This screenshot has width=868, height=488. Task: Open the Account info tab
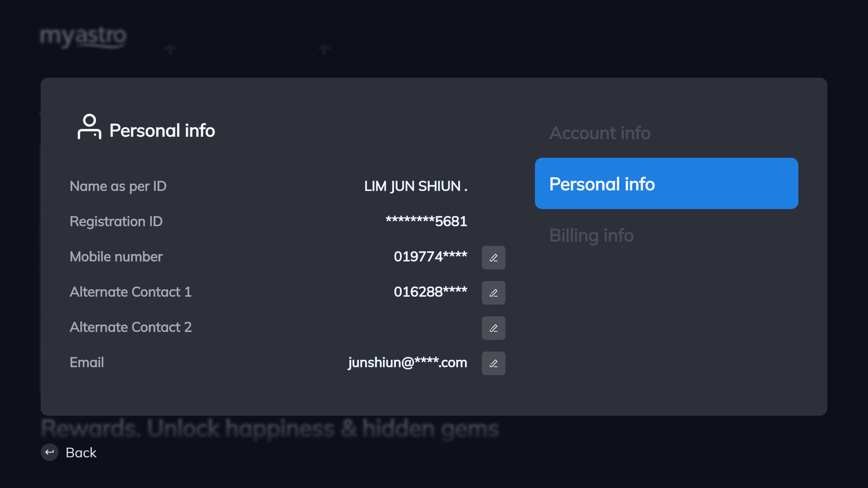pyautogui.click(x=600, y=133)
